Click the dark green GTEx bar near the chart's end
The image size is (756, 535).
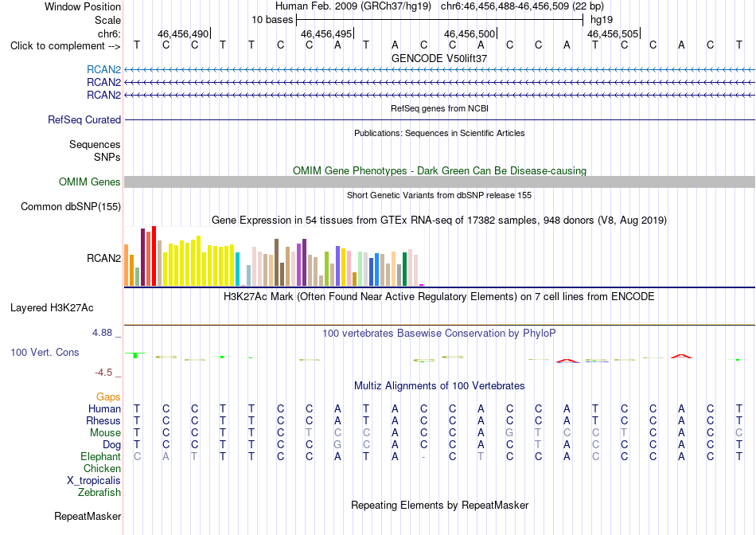(404, 269)
